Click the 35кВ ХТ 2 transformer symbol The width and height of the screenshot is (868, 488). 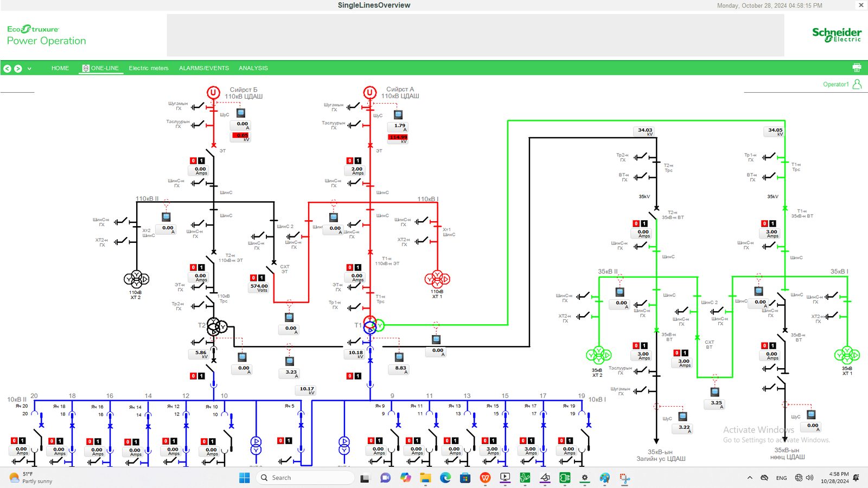tap(599, 355)
